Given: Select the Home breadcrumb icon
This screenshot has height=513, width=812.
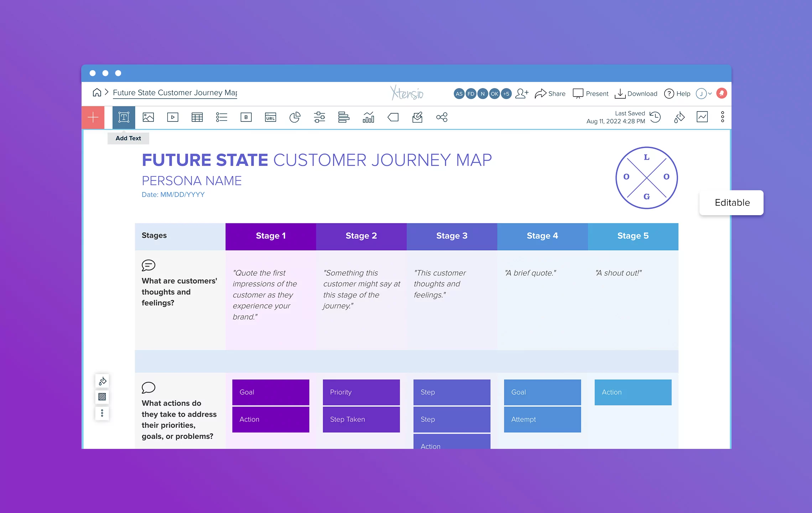Looking at the screenshot, I should pos(97,92).
